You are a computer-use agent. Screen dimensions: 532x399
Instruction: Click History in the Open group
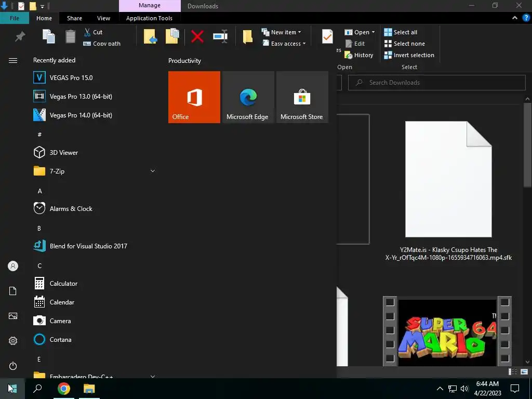click(x=359, y=55)
